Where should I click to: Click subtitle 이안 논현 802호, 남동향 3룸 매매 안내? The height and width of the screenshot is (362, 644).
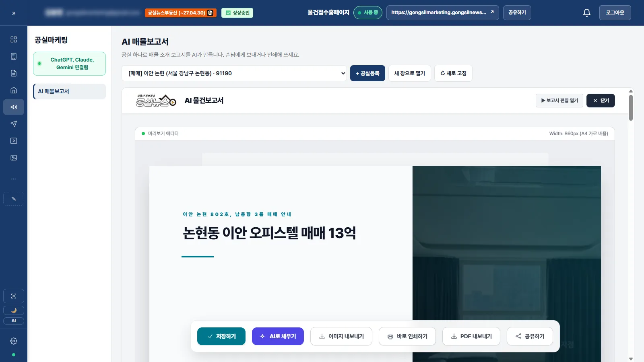(x=237, y=214)
